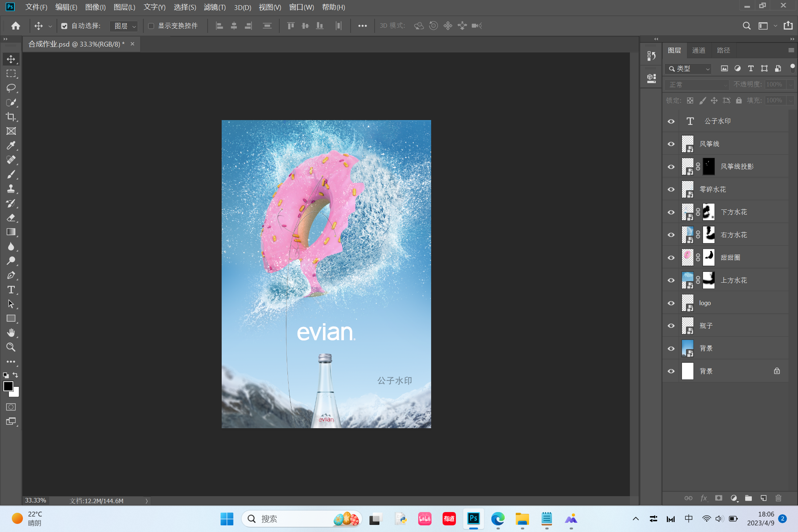Select the Eraser tool
The image size is (798, 532).
click(11, 218)
